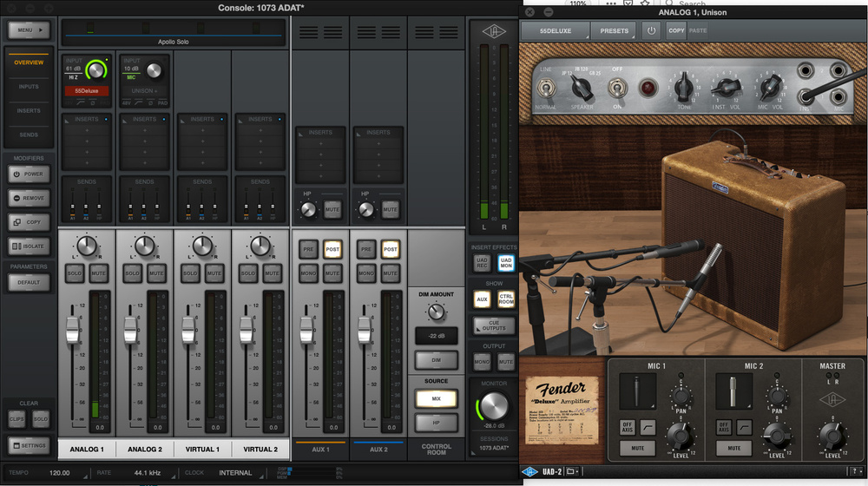Expand the PRESETS dropdown in plugin
Image resolution: width=868 pixels, height=486 pixels.
[615, 30]
